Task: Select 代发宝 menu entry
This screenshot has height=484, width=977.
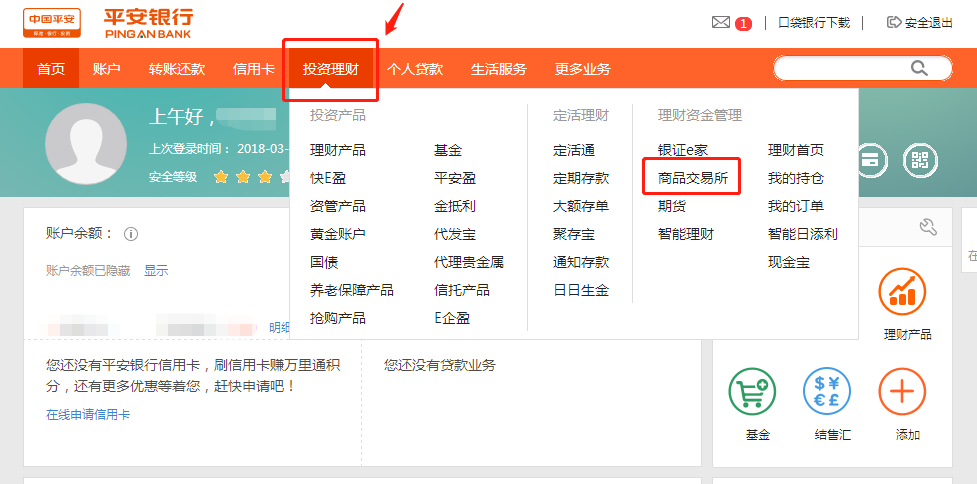Action: [x=455, y=234]
